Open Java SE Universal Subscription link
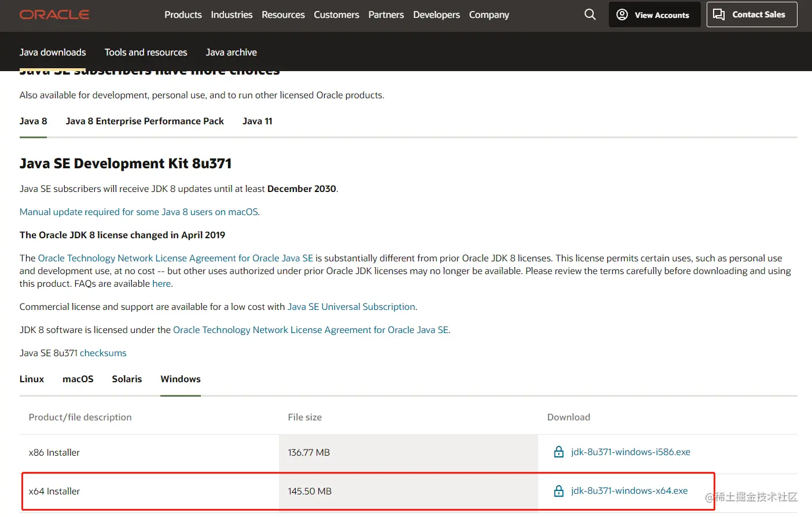Viewport: 812px width, 517px height. tap(351, 307)
